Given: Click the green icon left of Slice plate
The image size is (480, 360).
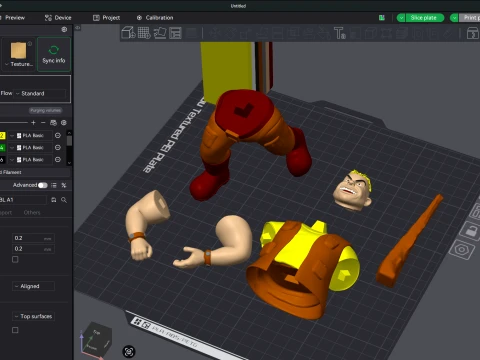Looking at the screenshot, I should 382,18.
